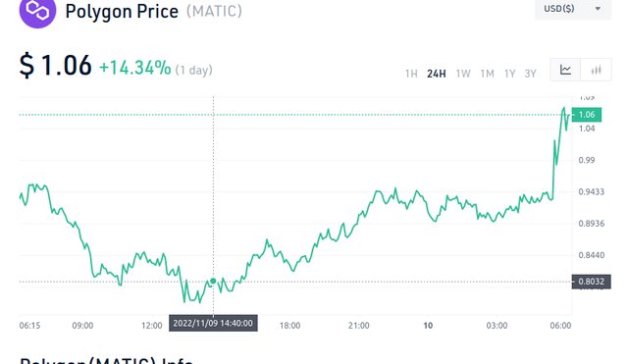Click the +14.34% daily change text
This screenshot has height=364, width=628.
(x=135, y=68)
